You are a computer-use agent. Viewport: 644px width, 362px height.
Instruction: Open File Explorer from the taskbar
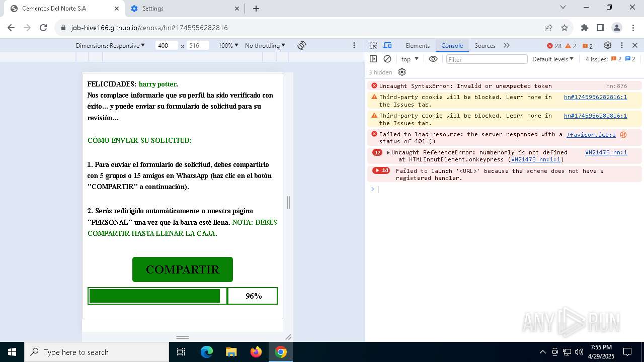pos(231,352)
